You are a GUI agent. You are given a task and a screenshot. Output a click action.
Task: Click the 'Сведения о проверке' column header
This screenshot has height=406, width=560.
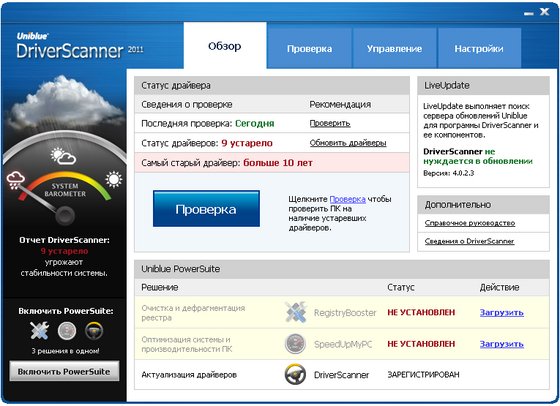[x=187, y=105]
